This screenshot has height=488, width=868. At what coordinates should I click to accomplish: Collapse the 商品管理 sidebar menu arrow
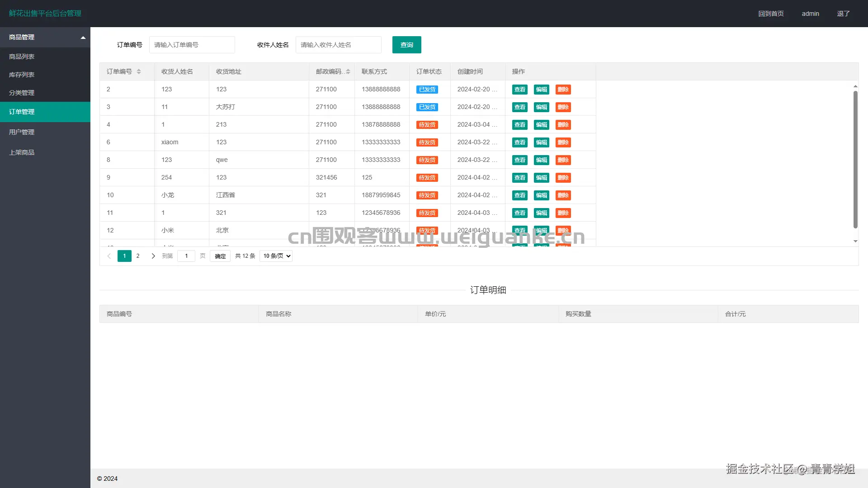point(83,38)
